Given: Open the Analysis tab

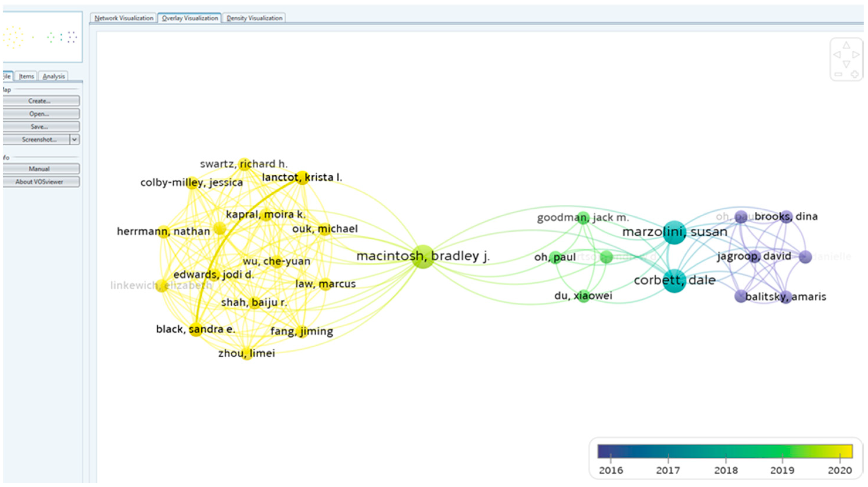Looking at the screenshot, I should point(54,77).
